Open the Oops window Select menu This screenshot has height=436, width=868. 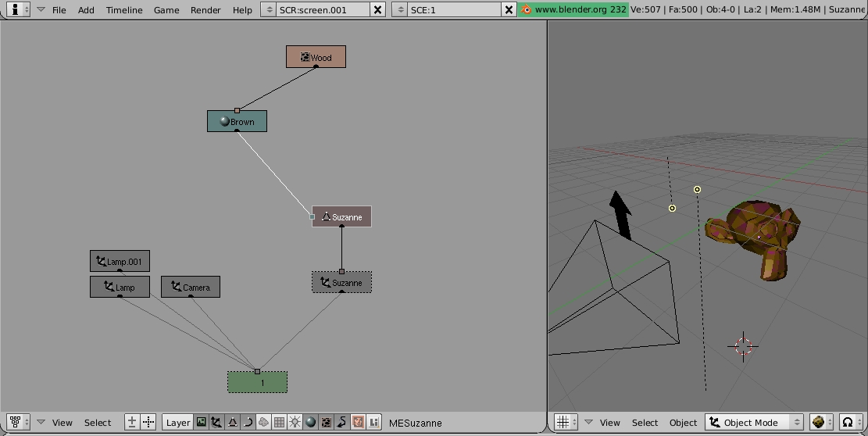click(x=98, y=423)
